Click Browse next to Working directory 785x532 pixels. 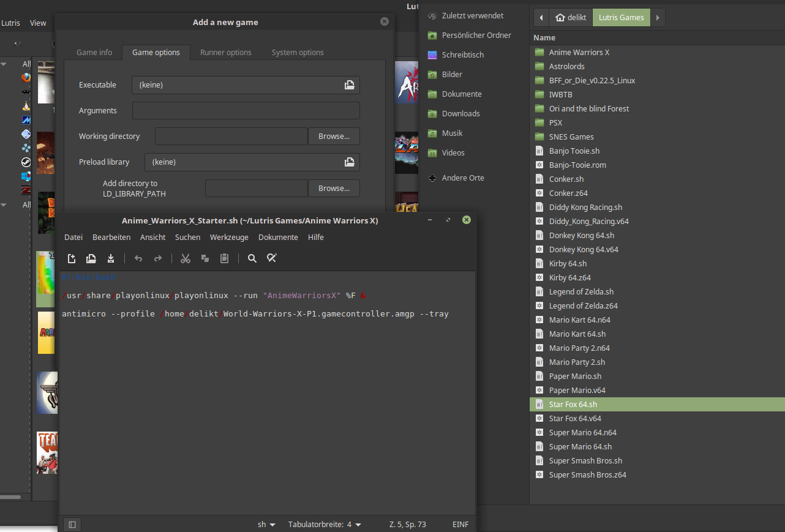[334, 136]
